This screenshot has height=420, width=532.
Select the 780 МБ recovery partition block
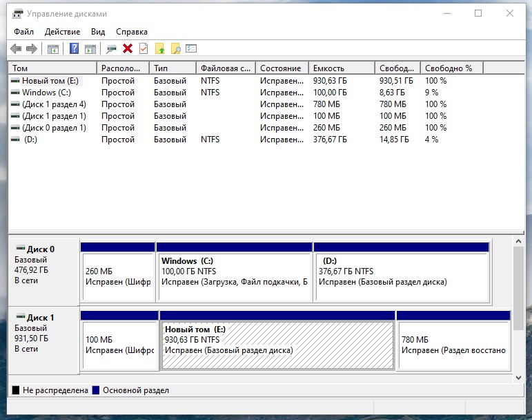453,340
